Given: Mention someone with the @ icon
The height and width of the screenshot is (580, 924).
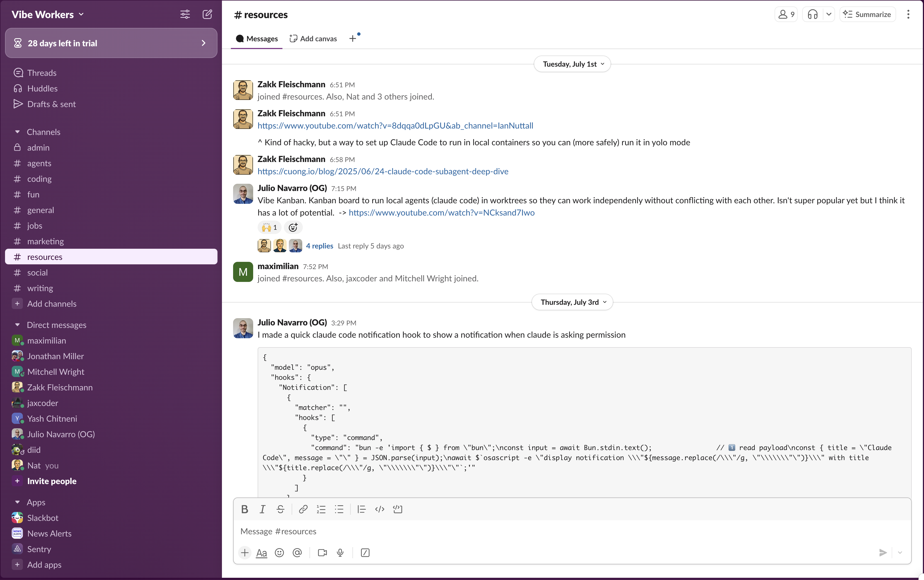Looking at the screenshot, I should [297, 553].
